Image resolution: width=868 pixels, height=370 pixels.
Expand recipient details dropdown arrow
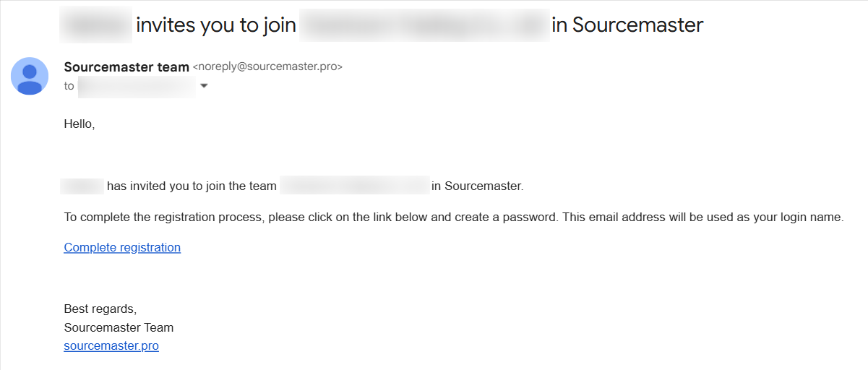coord(204,86)
